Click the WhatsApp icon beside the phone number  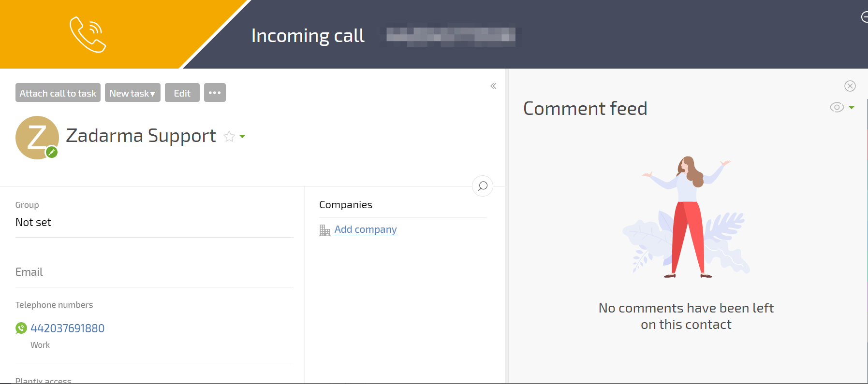pos(21,328)
